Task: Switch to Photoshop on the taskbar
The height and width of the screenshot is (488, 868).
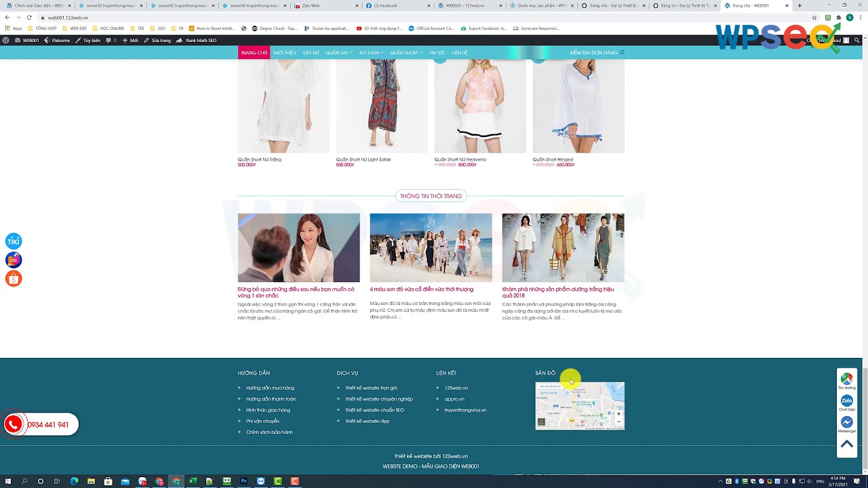Action: coord(243,481)
